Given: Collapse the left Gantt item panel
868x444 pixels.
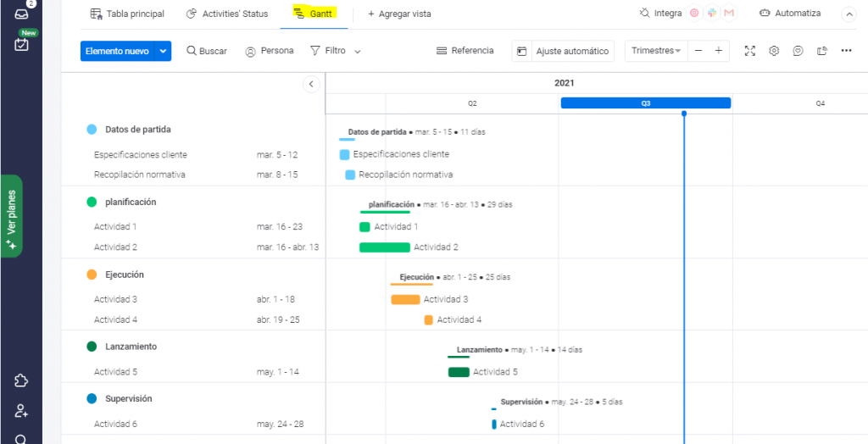Looking at the screenshot, I should [x=311, y=84].
